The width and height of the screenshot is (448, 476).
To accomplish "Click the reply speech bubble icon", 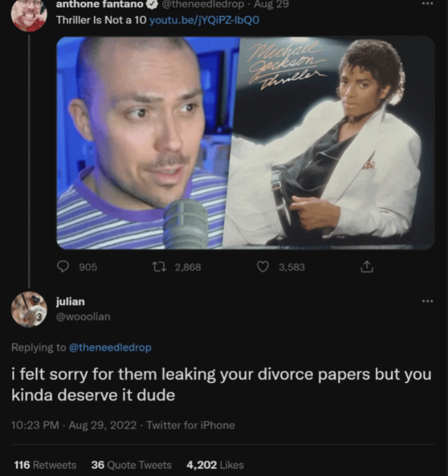I will click(x=63, y=267).
